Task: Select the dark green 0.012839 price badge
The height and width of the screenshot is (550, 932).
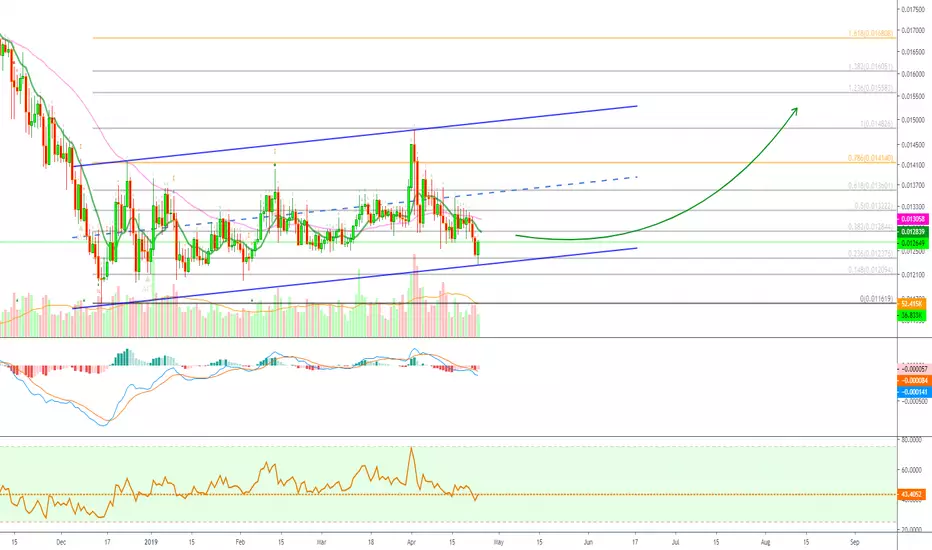Action: pos(912,232)
